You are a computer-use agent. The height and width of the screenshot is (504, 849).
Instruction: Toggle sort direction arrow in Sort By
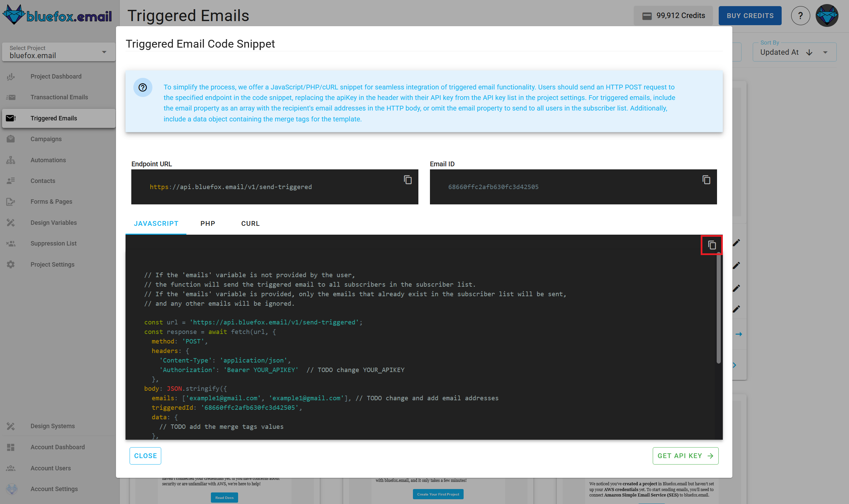810,52
